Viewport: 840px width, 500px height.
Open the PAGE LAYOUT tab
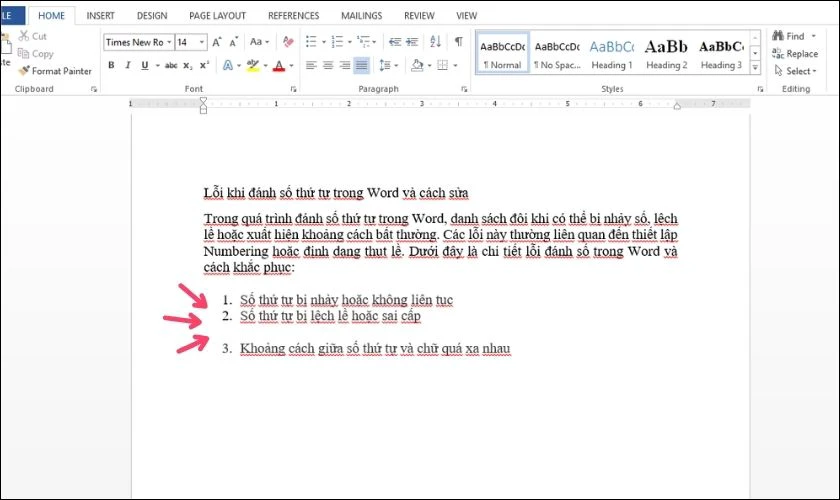217,16
